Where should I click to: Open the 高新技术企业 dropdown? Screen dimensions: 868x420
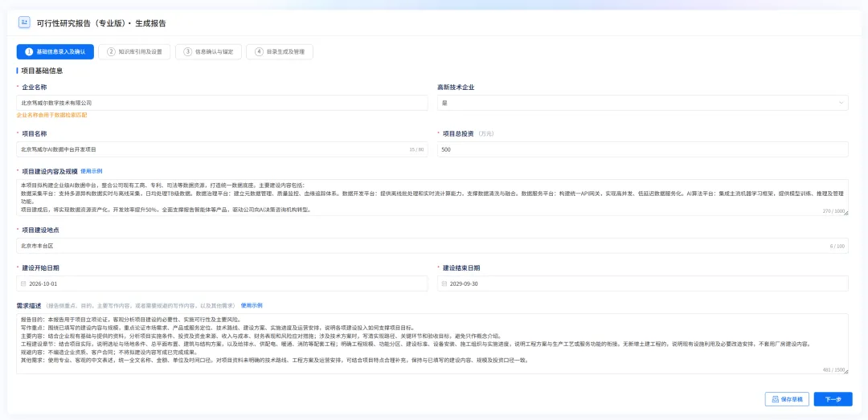coord(643,103)
